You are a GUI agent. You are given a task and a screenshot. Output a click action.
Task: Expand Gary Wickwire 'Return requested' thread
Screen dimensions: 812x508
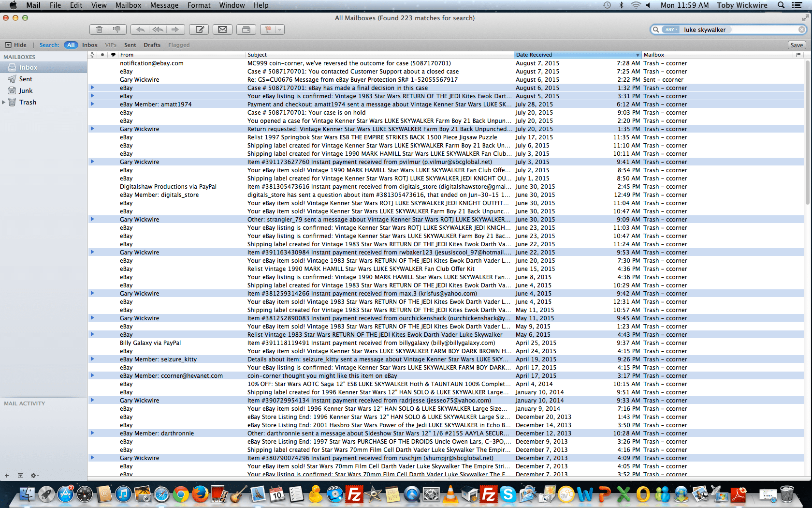(x=92, y=129)
